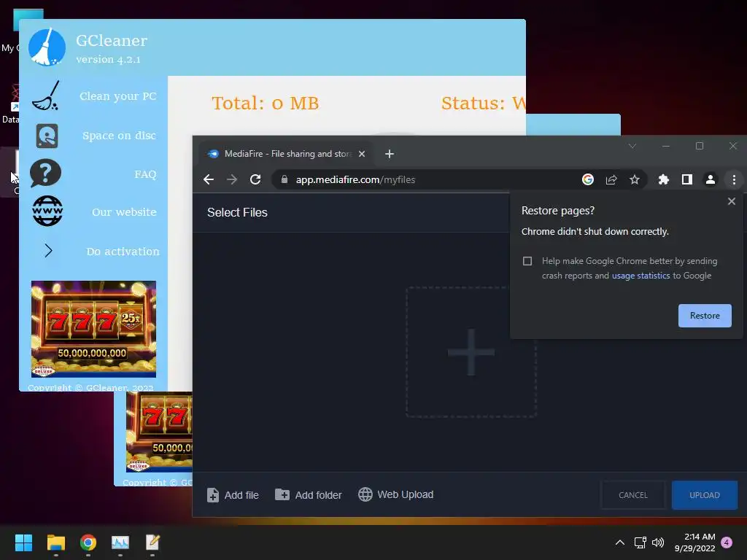
Task: Open the Chrome profile icon
Action: point(711,179)
